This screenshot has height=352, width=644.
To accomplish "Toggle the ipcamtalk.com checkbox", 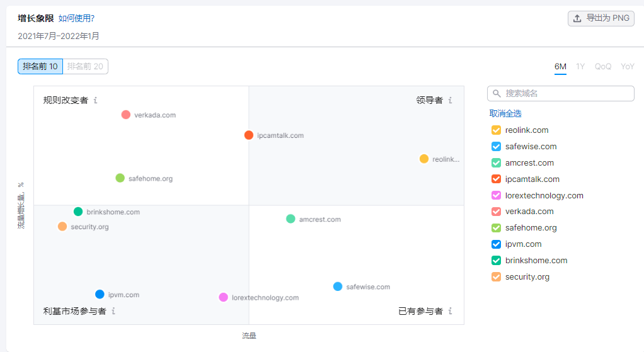I will point(496,179).
